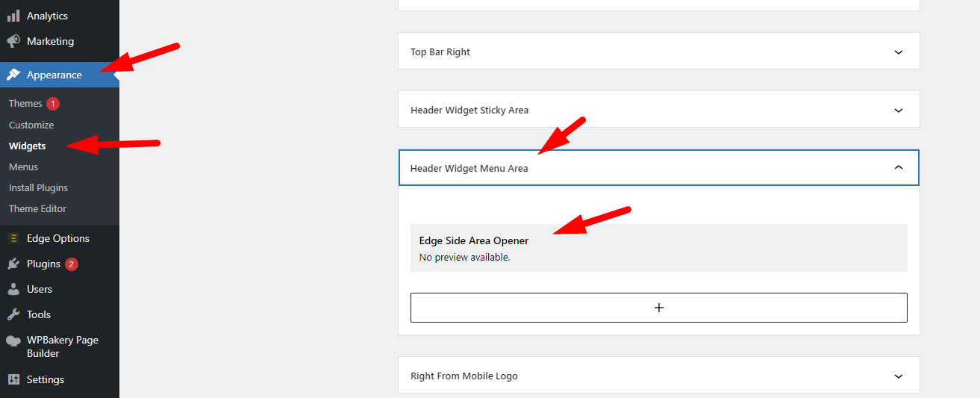The width and height of the screenshot is (980, 398).
Task: Open the Theme Editor link
Action: 37,208
